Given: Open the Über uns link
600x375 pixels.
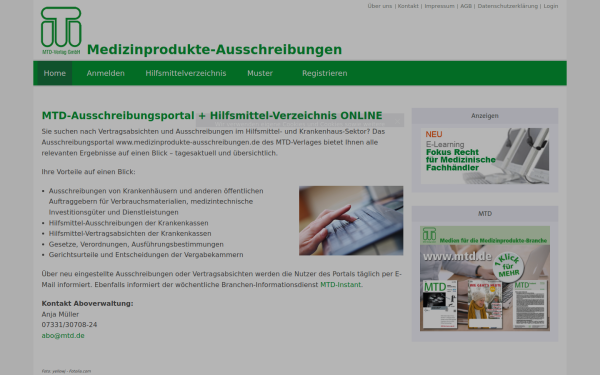Looking at the screenshot, I should point(380,6).
